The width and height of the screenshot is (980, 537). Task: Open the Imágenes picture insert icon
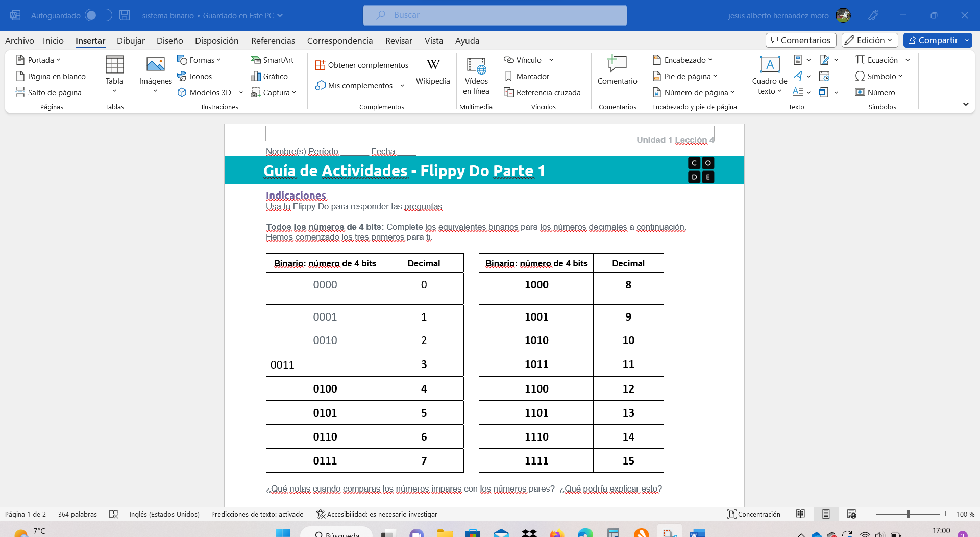(x=155, y=65)
